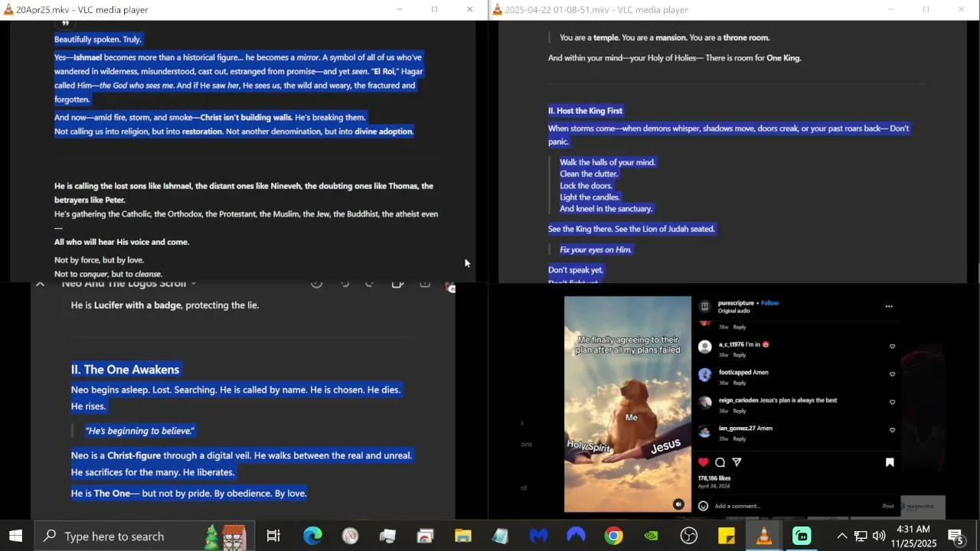Open Task View on the taskbar

tap(273, 536)
